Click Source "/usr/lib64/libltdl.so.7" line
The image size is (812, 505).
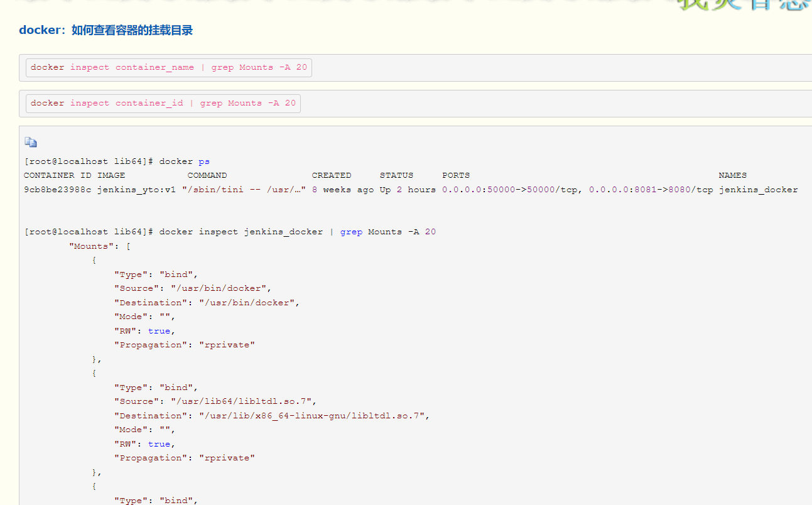(x=215, y=401)
